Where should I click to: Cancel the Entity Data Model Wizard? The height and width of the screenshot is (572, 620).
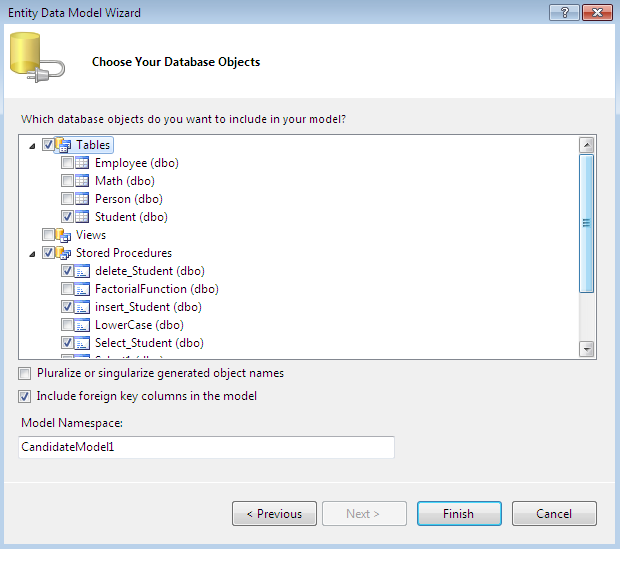click(554, 514)
